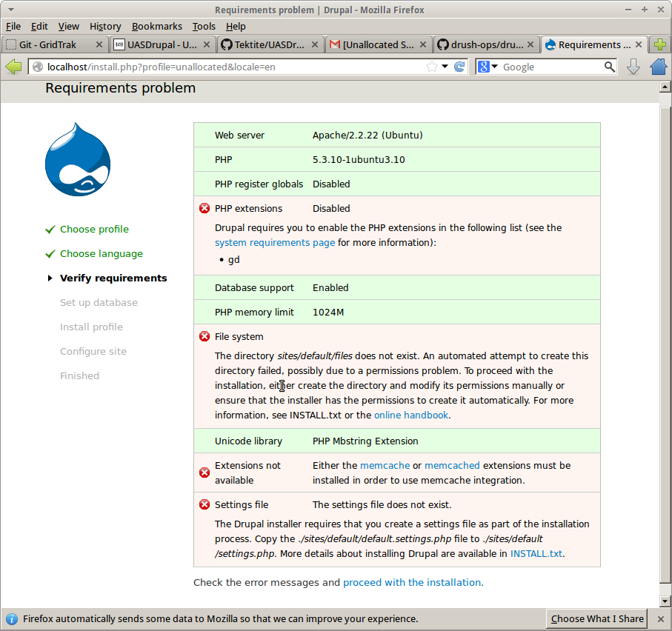672x631 pixels.
Task: Click the search magnifier icon
Action: (610, 67)
